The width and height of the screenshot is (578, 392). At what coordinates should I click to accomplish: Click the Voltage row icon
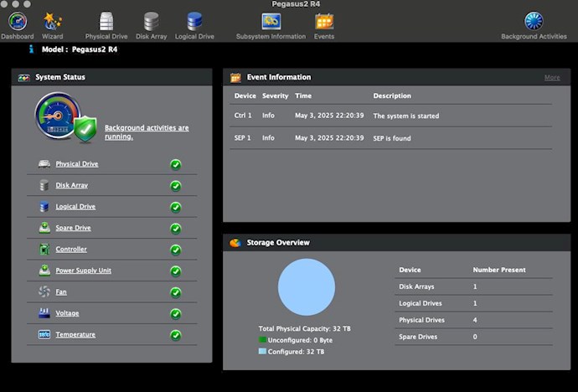(x=44, y=313)
